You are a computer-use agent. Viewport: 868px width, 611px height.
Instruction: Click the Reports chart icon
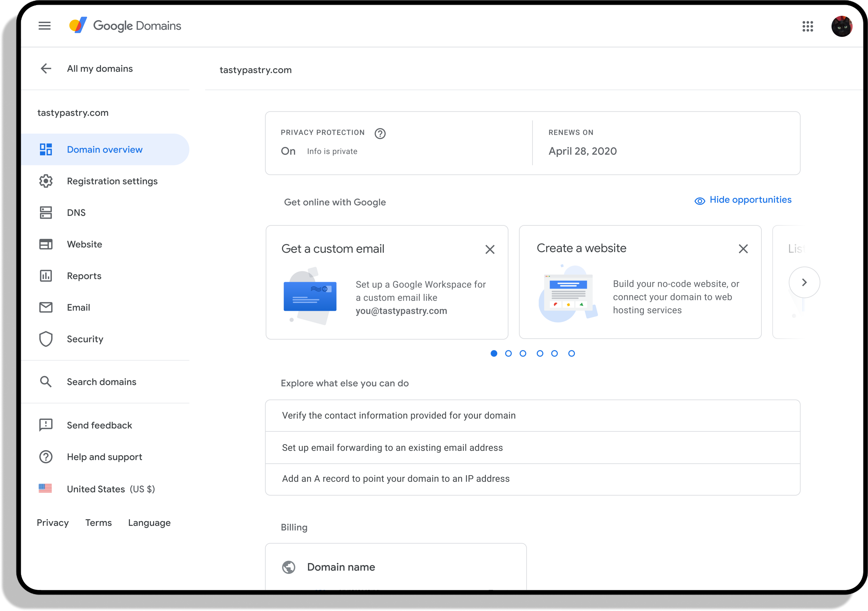pos(46,276)
